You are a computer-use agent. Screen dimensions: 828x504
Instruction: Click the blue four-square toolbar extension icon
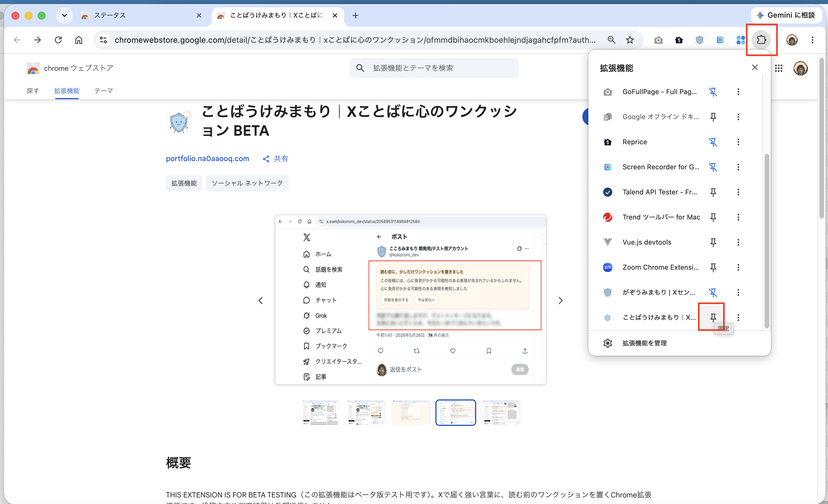(x=740, y=40)
